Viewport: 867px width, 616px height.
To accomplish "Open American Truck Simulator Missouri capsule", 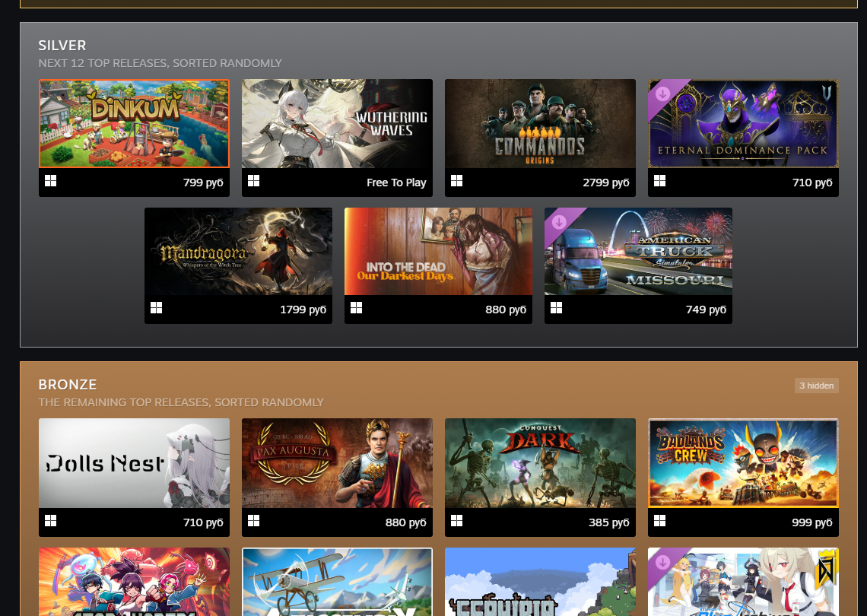I will [638, 251].
